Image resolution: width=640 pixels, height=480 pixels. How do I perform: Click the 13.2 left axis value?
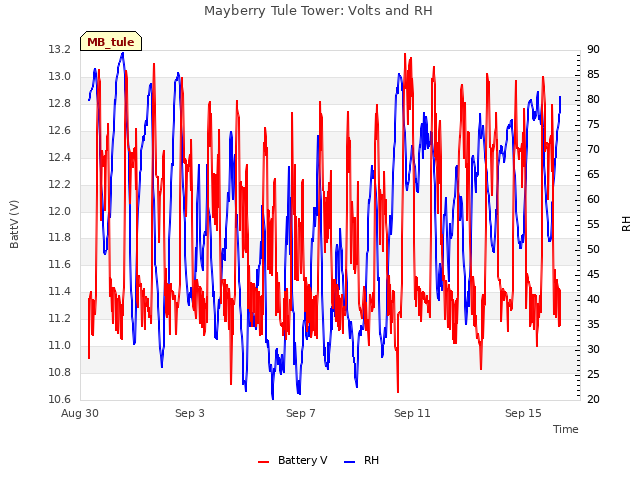tap(60, 49)
